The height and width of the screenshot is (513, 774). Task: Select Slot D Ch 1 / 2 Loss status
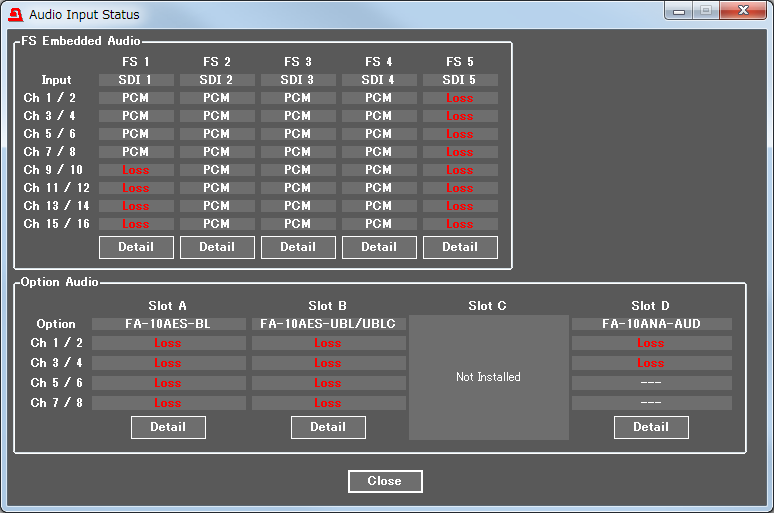pyautogui.click(x=651, y=343)
